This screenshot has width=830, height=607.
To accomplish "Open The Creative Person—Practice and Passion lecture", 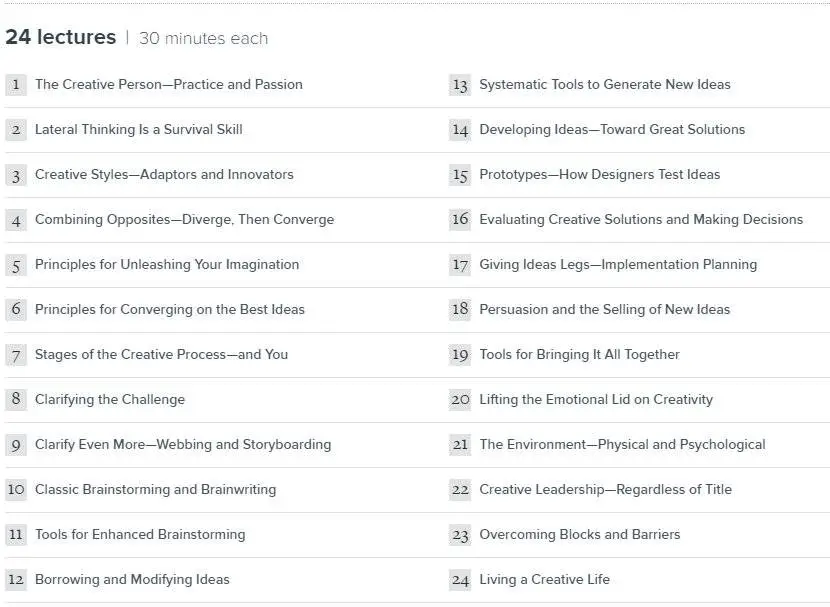I will tap(169, 85).
